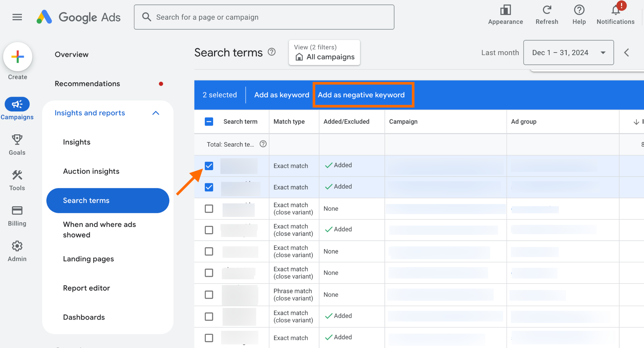
Task: Click the Refresh icon
Action: [547, 10]
